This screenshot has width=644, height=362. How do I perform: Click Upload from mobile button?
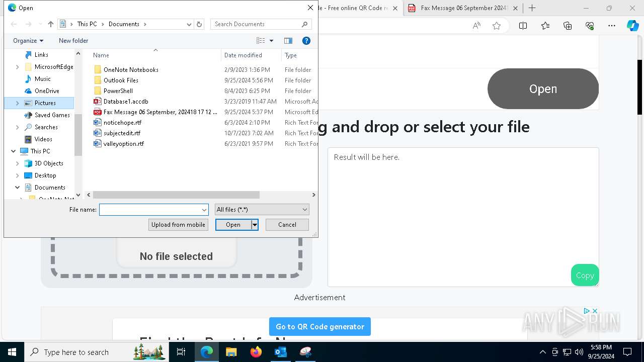[178, 225]
